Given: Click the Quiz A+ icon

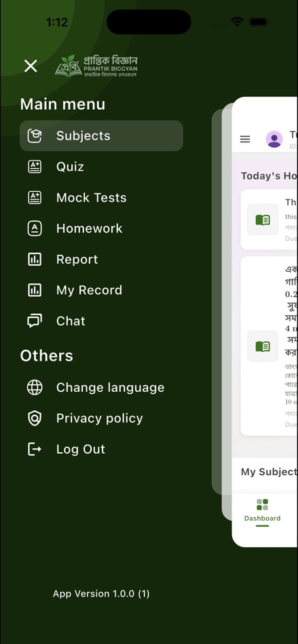Looking at the screenshot, I should pyautogui.click(x=35, y=167).
